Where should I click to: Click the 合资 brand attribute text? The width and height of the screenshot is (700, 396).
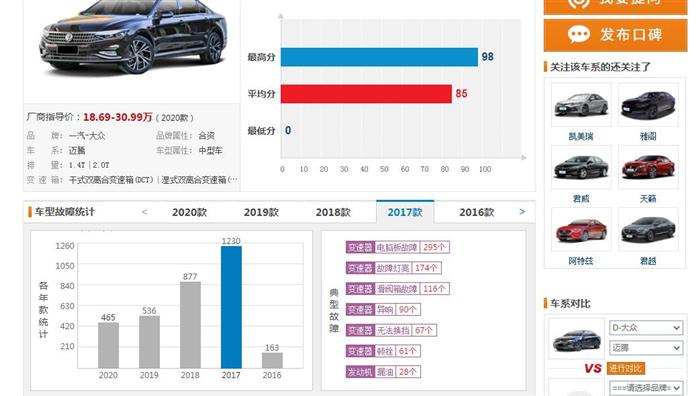tap(207, 136)
